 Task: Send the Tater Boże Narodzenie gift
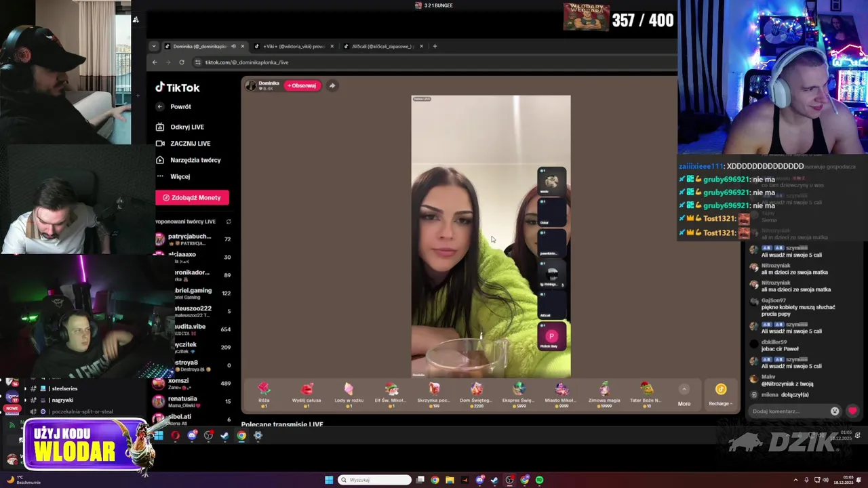tap(646, 393)
